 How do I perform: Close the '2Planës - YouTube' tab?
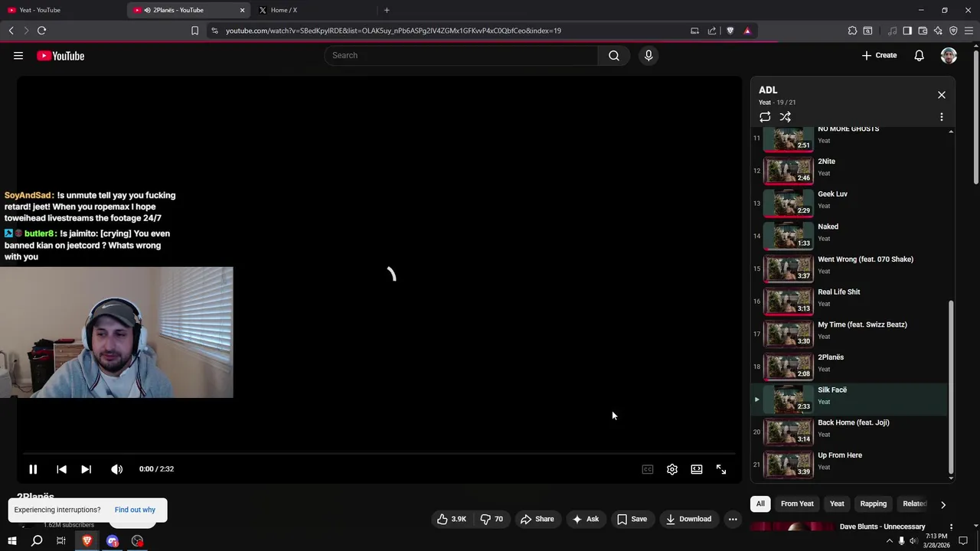[243, 10]
